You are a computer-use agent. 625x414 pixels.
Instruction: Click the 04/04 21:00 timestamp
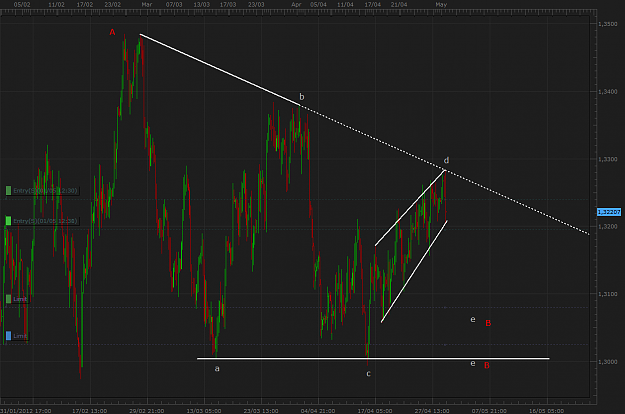click(x=318, y=410)
